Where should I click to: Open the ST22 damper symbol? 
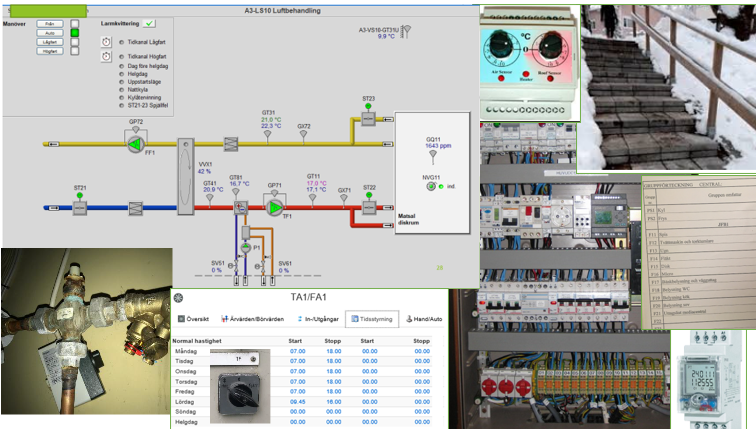[x=369, y=208]
